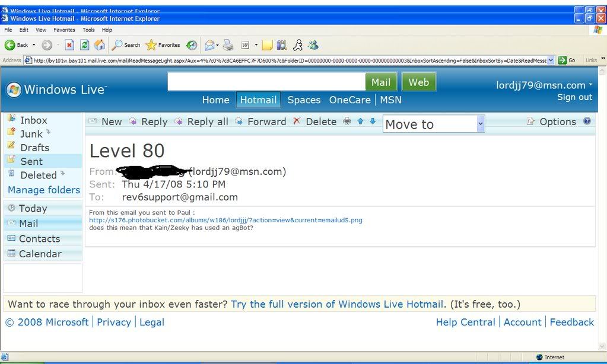
Task: Go to the Windows Live Home tab
Action: [215, 100]
